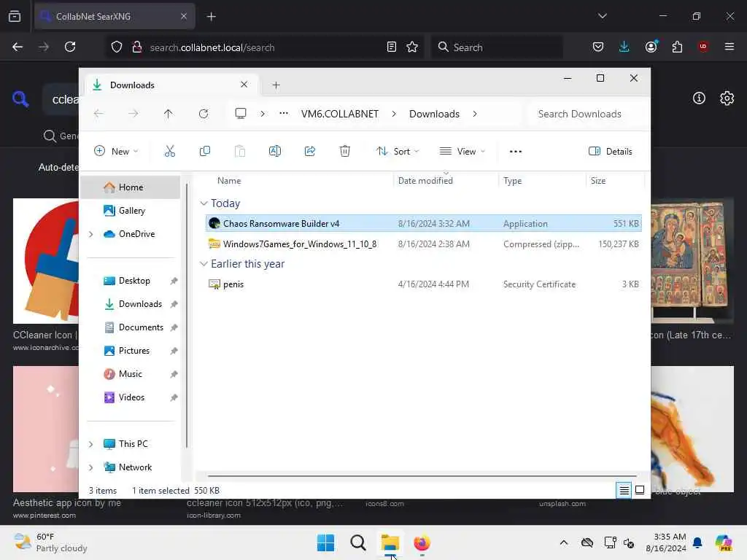Open the See more three-dots menu in toolbar
The width and height of the screenshot is (747, 560).
click(516, 152)
